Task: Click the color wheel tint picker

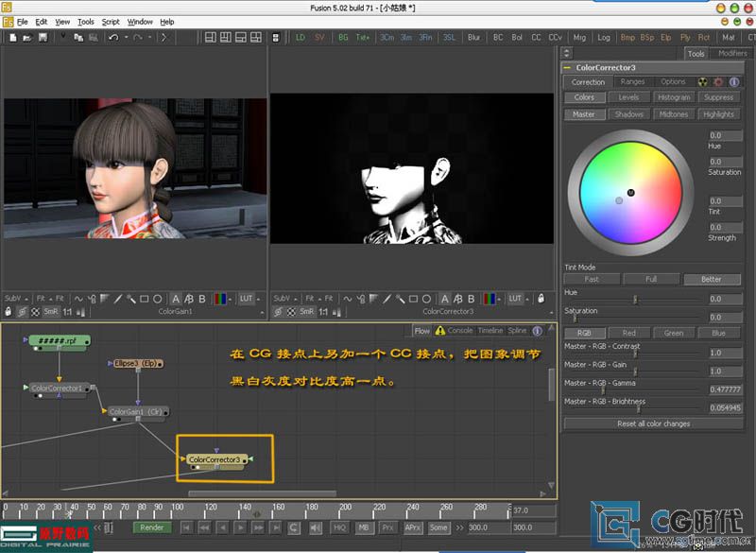Action: point(630,193)
